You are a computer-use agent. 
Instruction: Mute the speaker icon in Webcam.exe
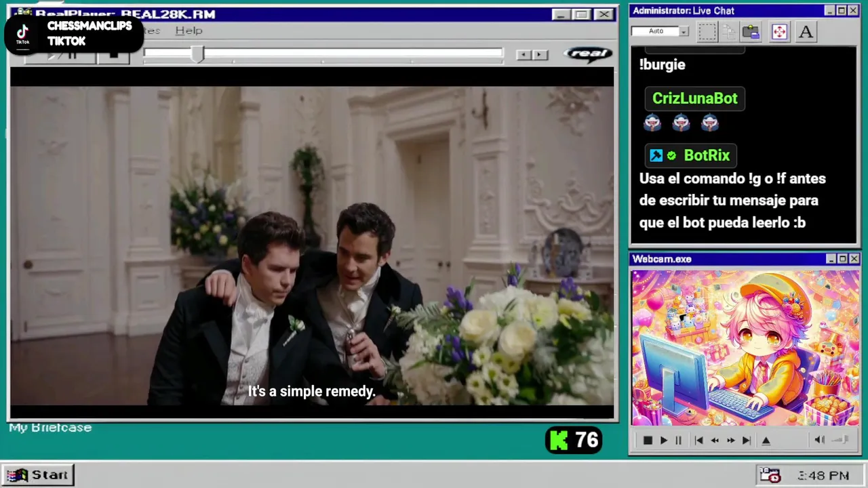click(819, 440)
